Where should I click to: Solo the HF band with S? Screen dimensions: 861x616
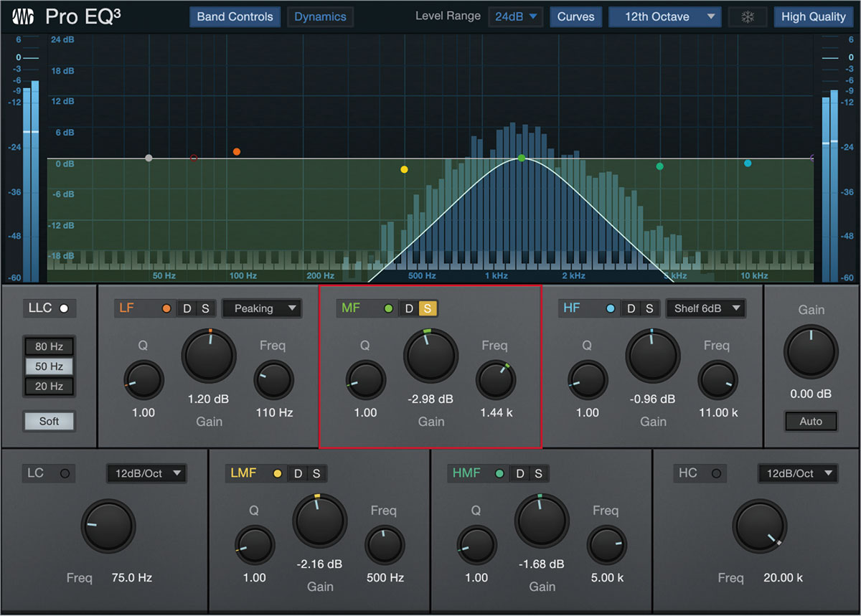[x=649, y=309]
